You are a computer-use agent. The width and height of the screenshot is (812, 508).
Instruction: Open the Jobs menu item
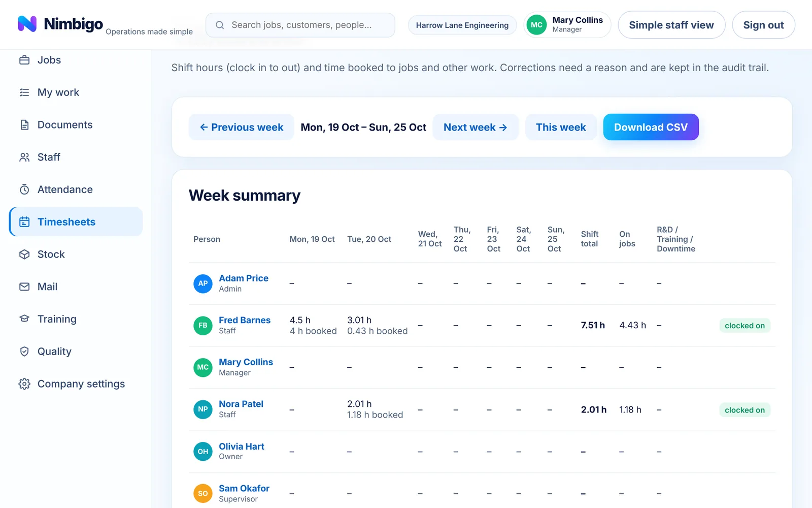click(76, 60)
